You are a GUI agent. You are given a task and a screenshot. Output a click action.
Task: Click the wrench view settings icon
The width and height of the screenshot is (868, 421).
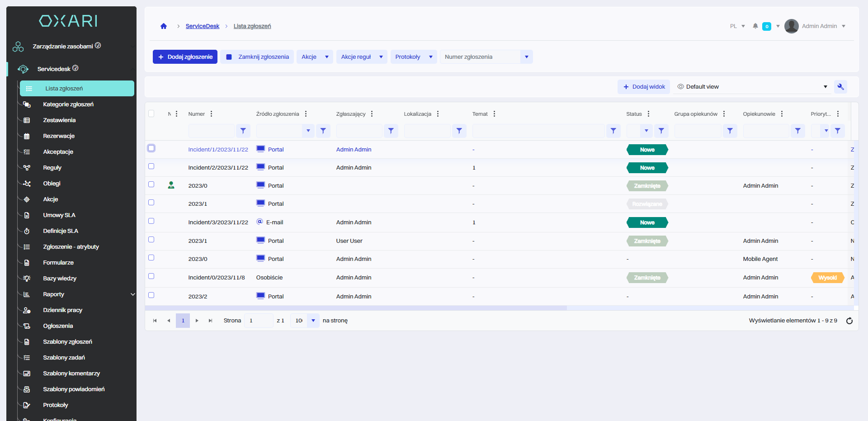pyautogui.click(x=840, y=87)
